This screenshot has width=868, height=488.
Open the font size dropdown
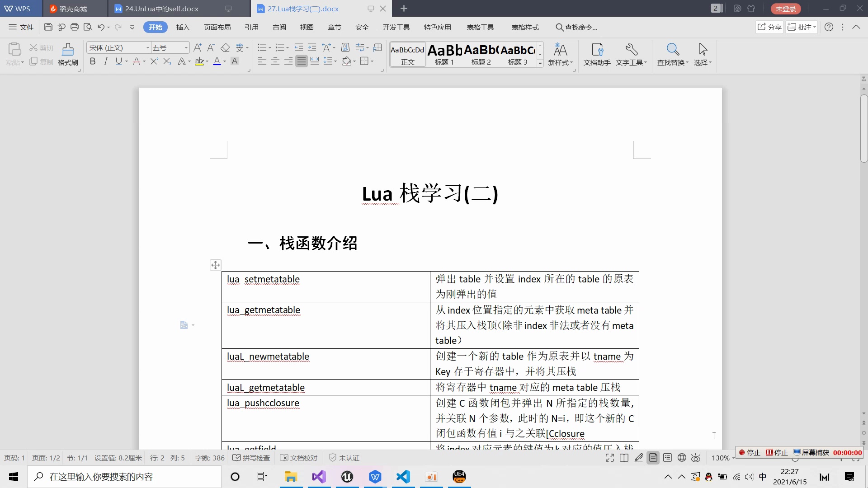(185, 47)
